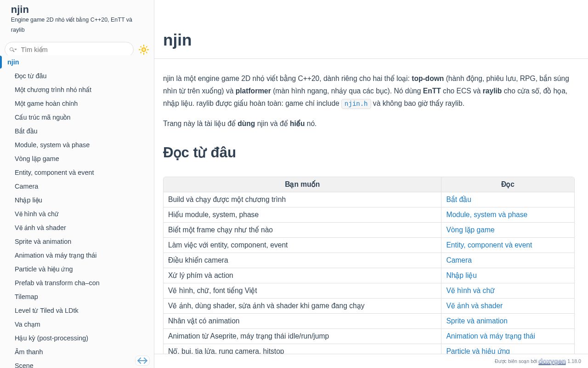Open search options magnifier dropdown
The image size is (588, 368).
tap(13, 50)
